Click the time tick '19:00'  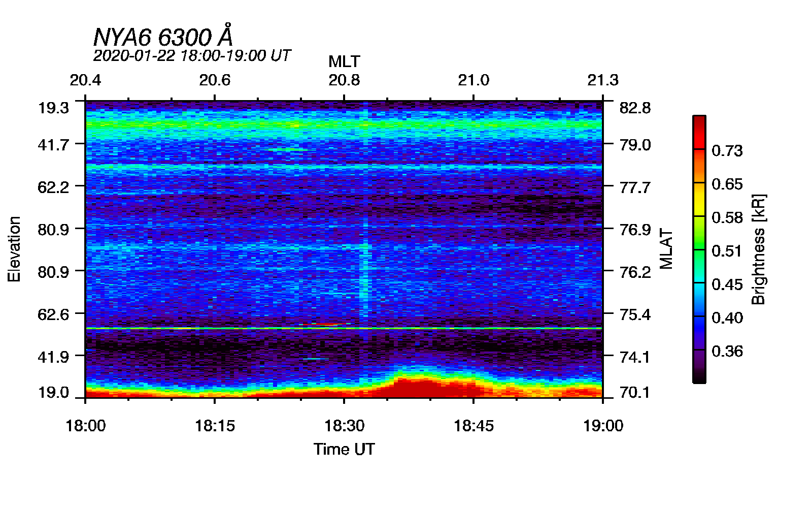(603, 425)
